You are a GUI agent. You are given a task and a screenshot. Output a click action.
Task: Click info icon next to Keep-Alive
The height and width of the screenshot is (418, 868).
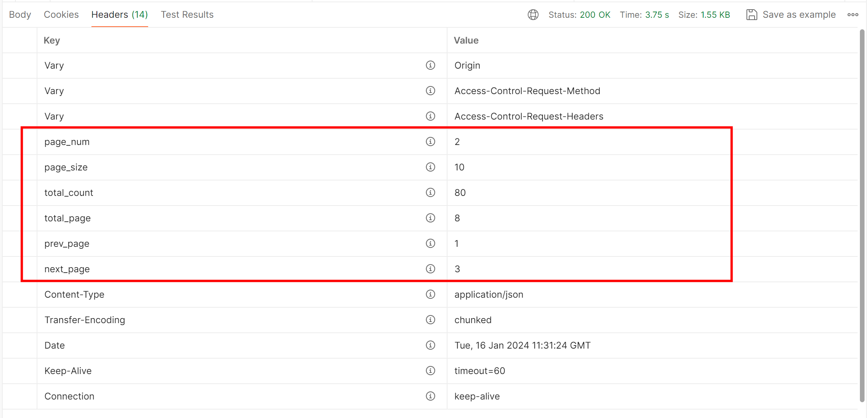431,371
